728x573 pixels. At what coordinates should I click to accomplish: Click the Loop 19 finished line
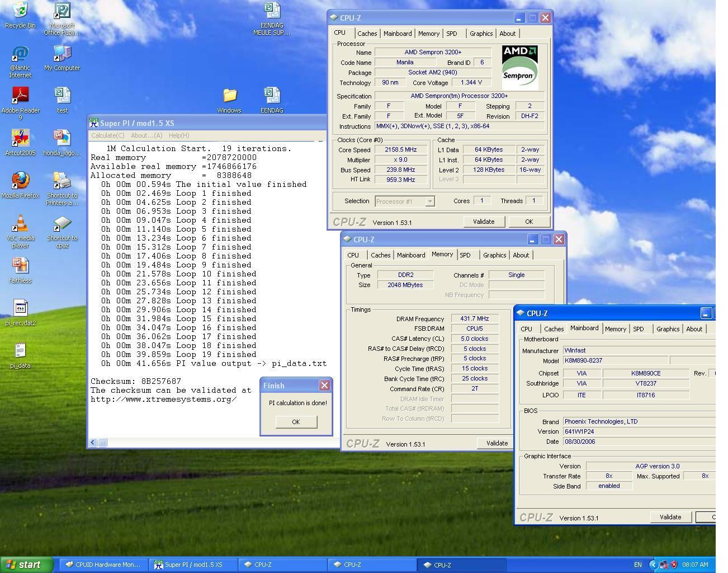[x=178, y=354]
